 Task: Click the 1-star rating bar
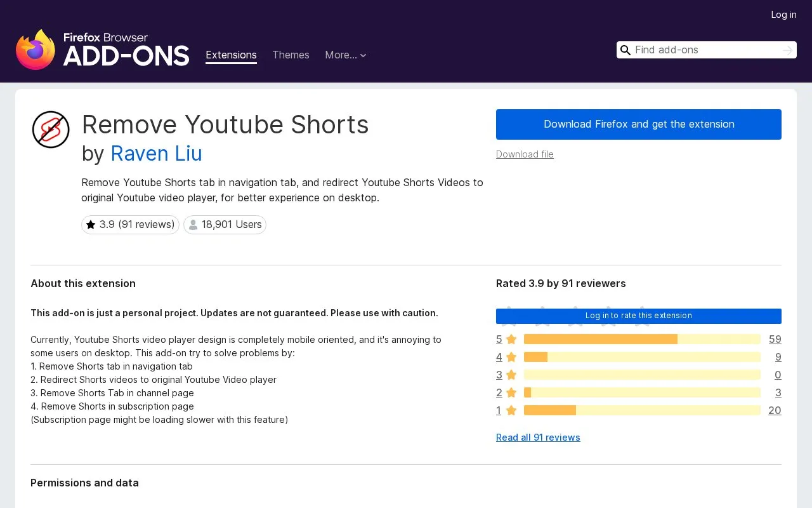click(x=642, y=410)
